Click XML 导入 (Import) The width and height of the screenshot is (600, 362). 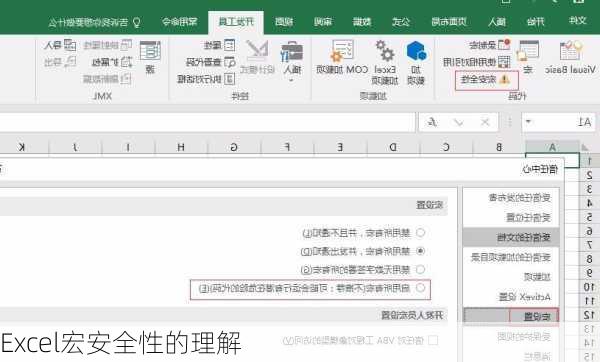[x=60, y=45]
